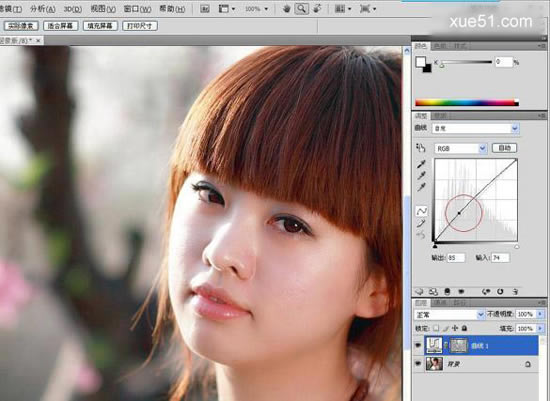Toggle the lock transparent pixels box
This screenshot has height=401, width=550.
pyautogui.click(x=436, y=328)
